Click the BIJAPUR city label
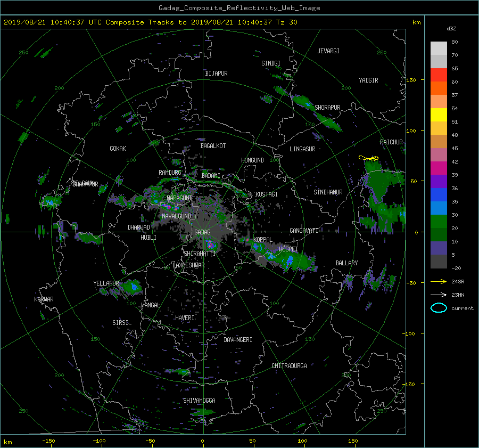Image resolution: width=479 pixels, height=448 pixels. tap(216, 74)
